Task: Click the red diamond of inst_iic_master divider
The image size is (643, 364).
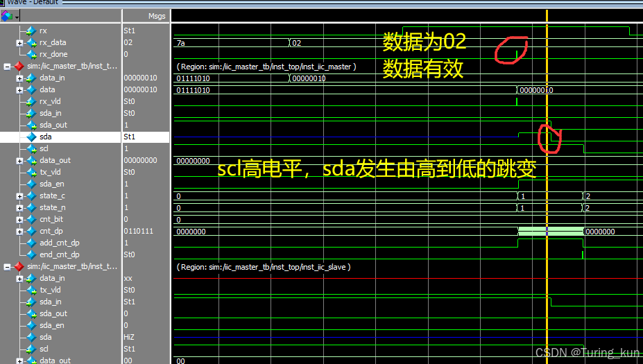Action: click(19, 66)
